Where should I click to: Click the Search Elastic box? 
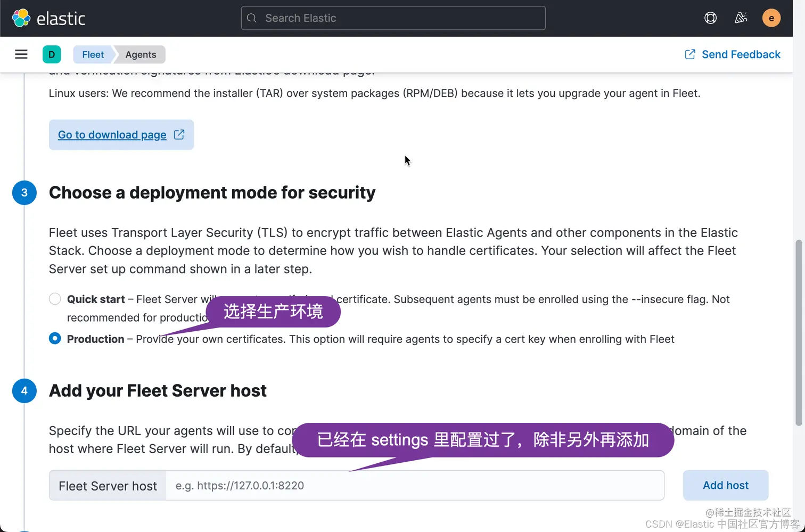(x=393, y=18)
